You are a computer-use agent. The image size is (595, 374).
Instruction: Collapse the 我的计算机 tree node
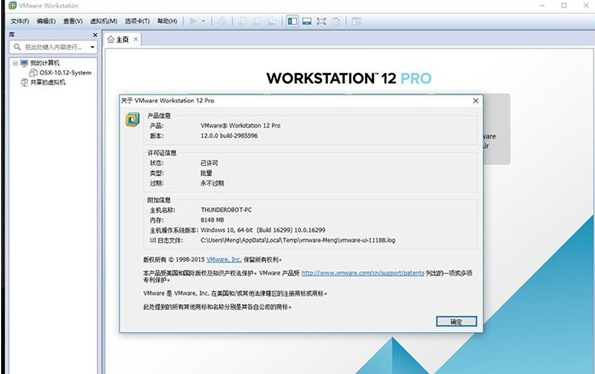click(x=15, y=63)
